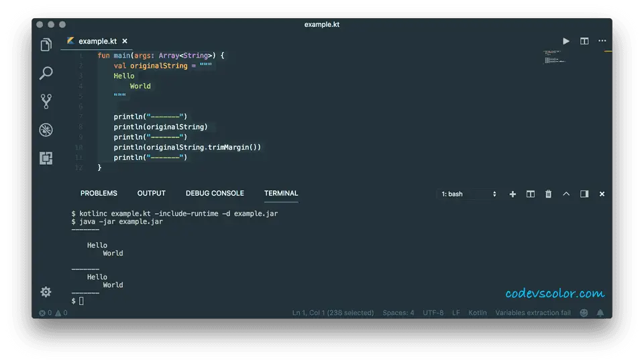Viewport: 644px width, 364px height.
Task: Toggle panel position to the right side
Action: [584, 194]
